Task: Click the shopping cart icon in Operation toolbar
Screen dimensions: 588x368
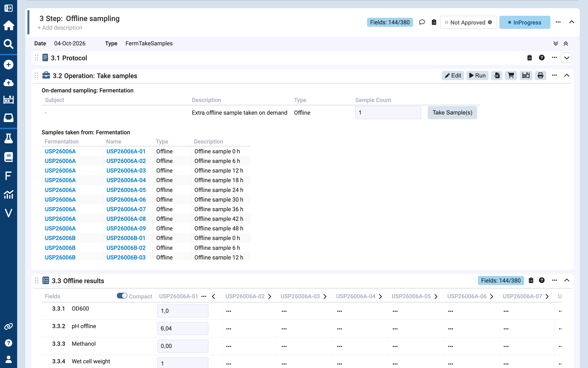Action: click(x=511, y=75)
